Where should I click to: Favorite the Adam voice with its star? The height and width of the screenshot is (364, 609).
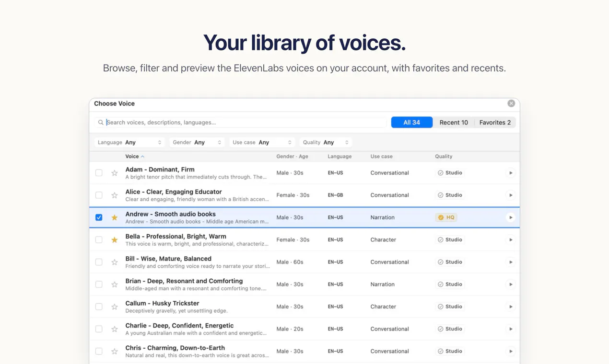tap(115, 173)
